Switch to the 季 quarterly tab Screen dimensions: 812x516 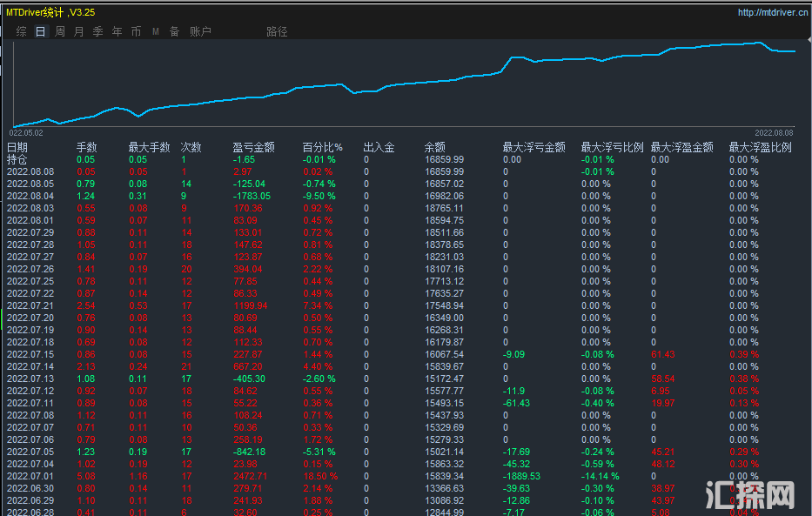point(97,31)
